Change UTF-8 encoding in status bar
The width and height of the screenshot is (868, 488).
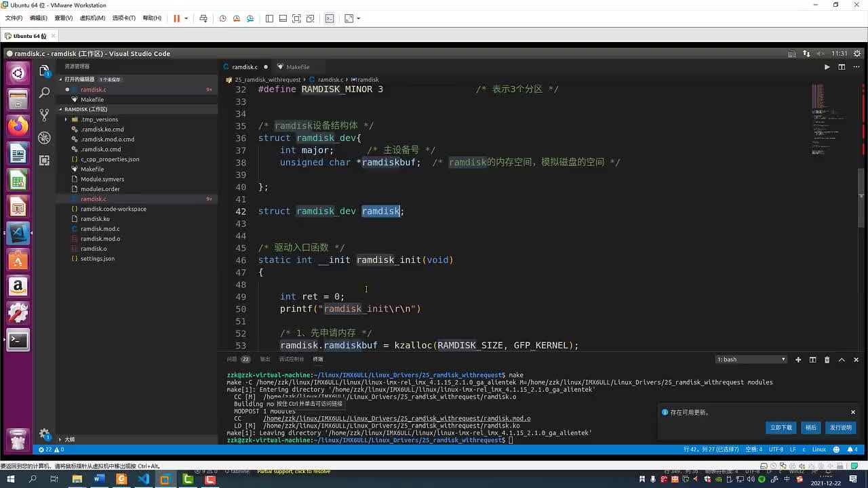click(776, 449)
